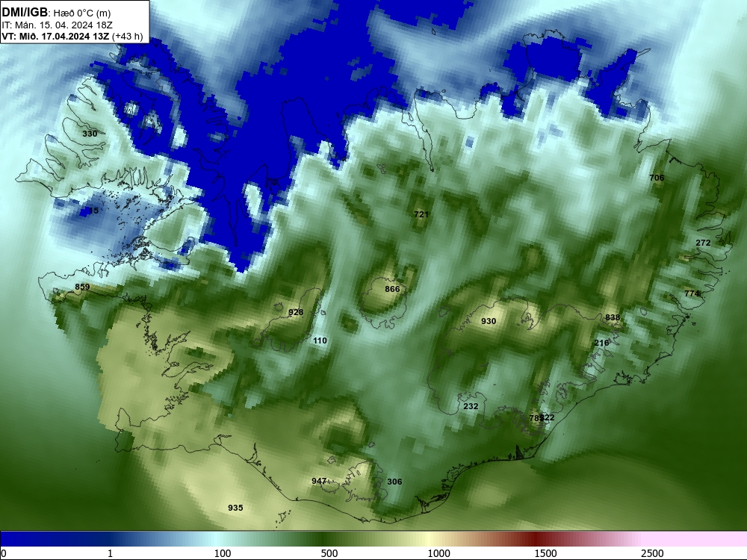Screen dimensions: 747x560
Task: Click the map value 859
Action: (82, 287)
